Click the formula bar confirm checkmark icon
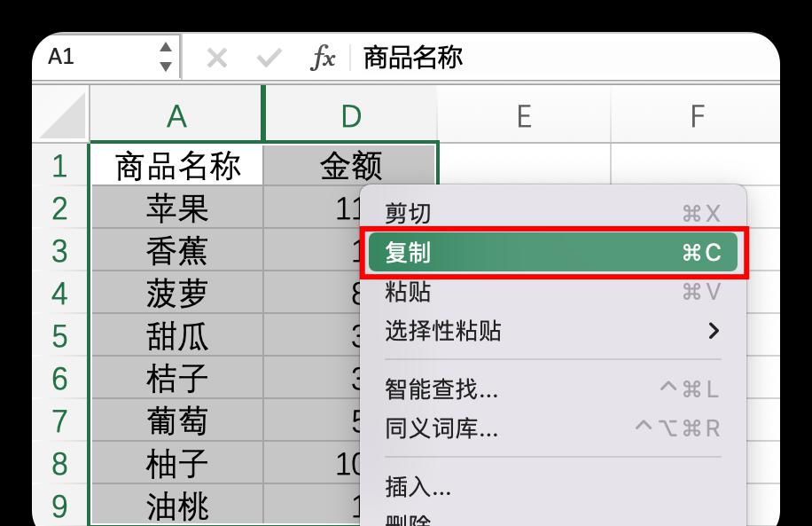 [269, 58]
